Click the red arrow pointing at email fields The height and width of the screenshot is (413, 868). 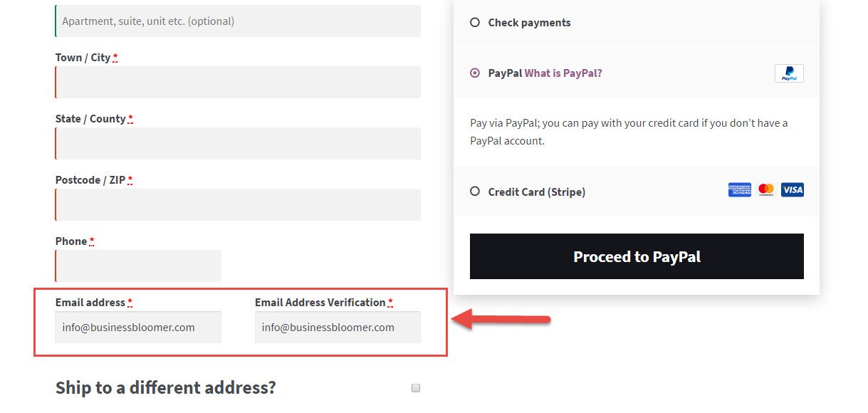[x=501, y=319]
